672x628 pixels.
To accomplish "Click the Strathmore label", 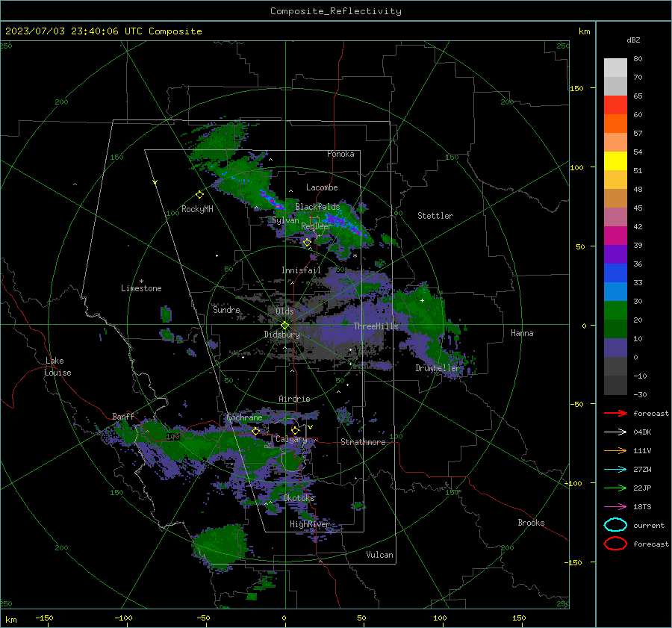I will (x=363, y=442).
